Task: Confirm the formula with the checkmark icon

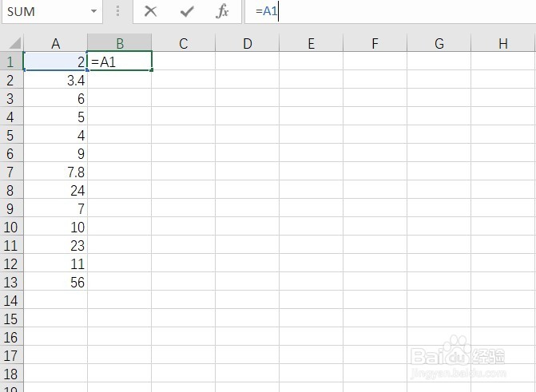Action: point(187,12)
